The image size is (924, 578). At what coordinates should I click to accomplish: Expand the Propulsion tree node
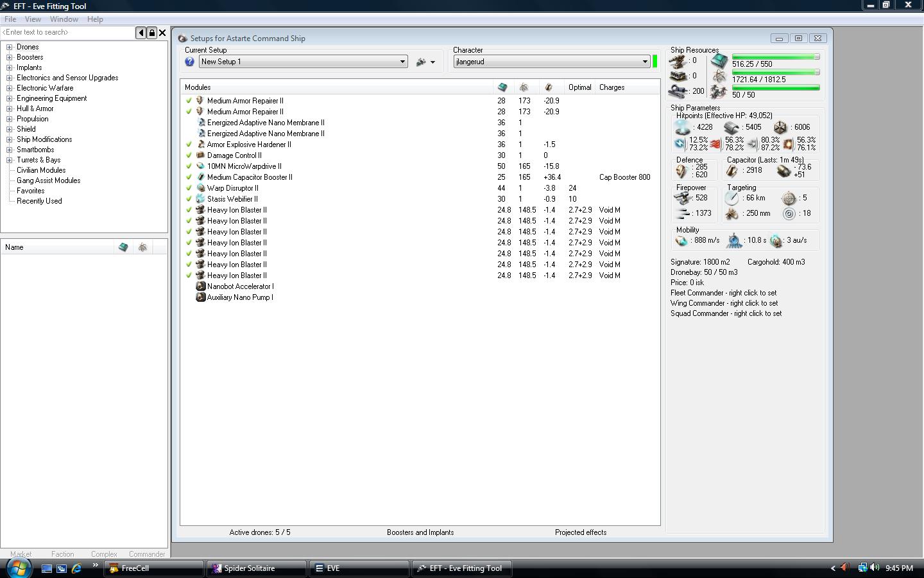click(10, 119)
